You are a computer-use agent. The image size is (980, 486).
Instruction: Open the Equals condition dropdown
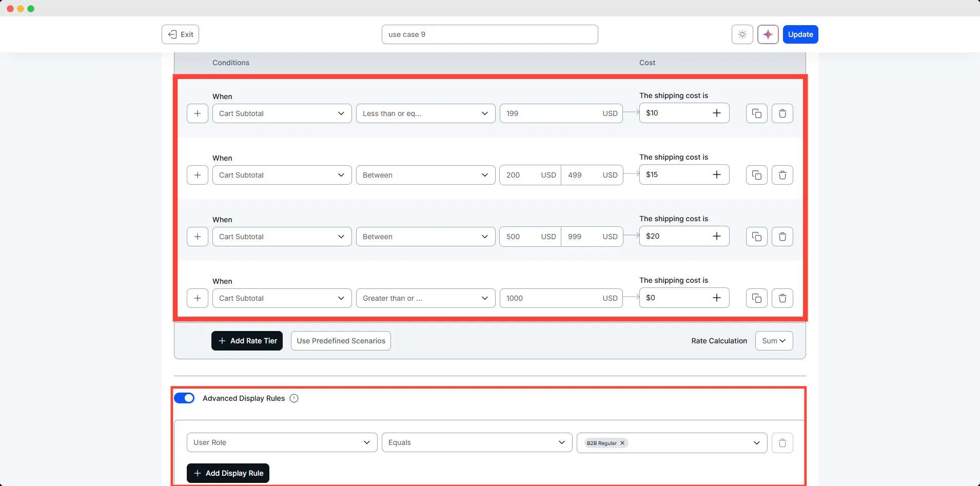(x=477, y=442)
